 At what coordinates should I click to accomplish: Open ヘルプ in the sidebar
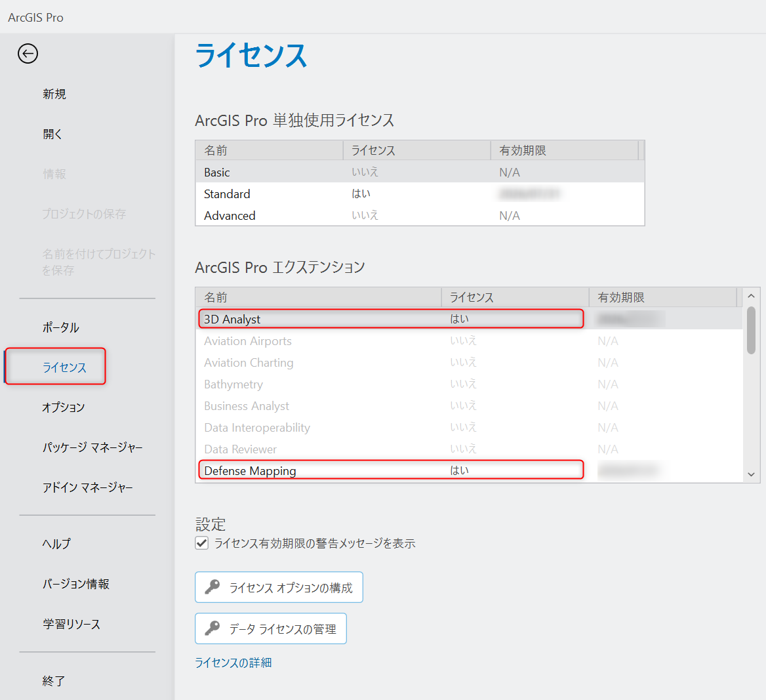[x=56, y=544]
